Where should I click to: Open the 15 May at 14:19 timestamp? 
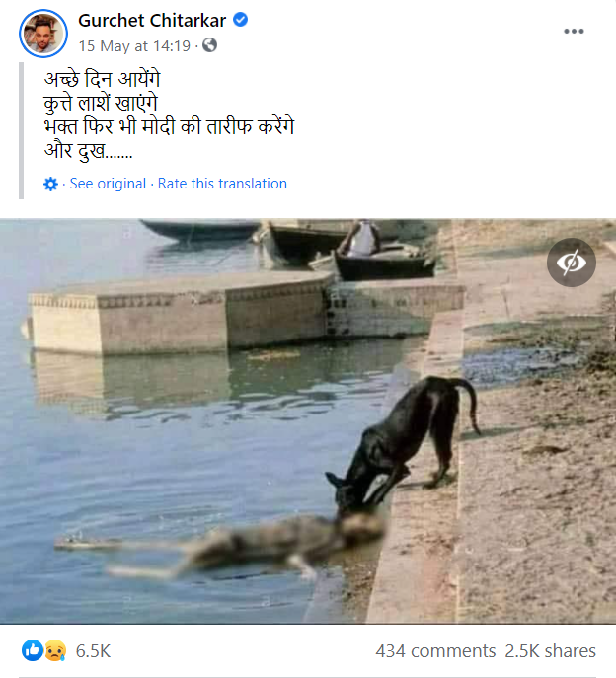point(136,45)
